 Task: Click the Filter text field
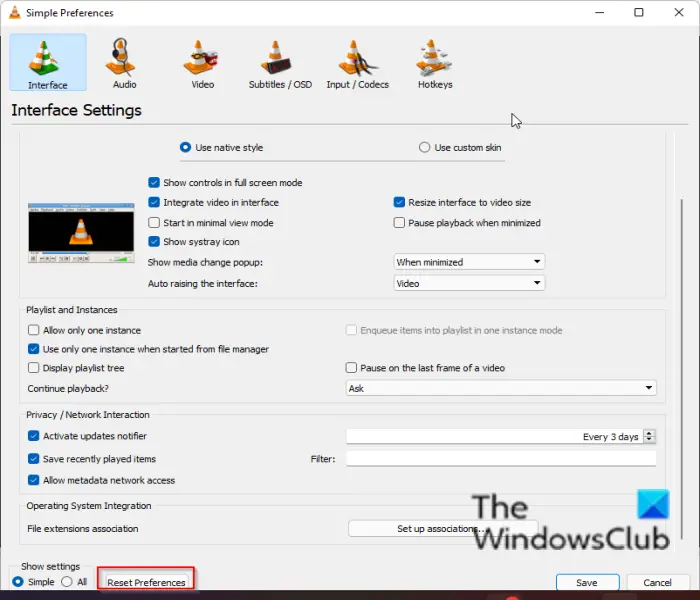(501, 458)
